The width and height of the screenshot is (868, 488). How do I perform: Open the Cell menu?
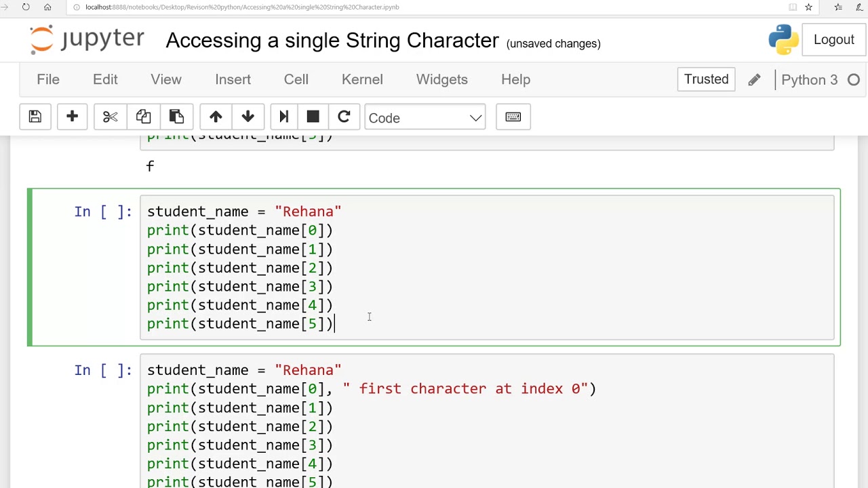(296, 79)
